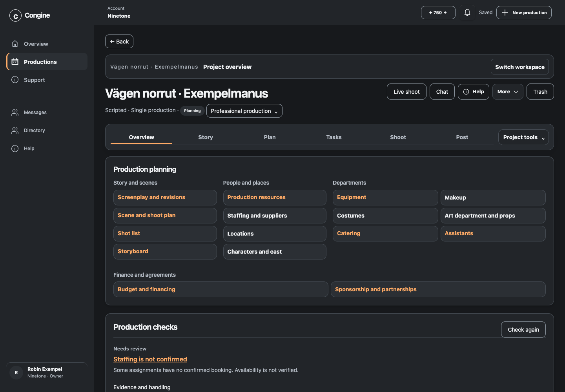Expand the Project tools dropdown

[x=523, y=137]
